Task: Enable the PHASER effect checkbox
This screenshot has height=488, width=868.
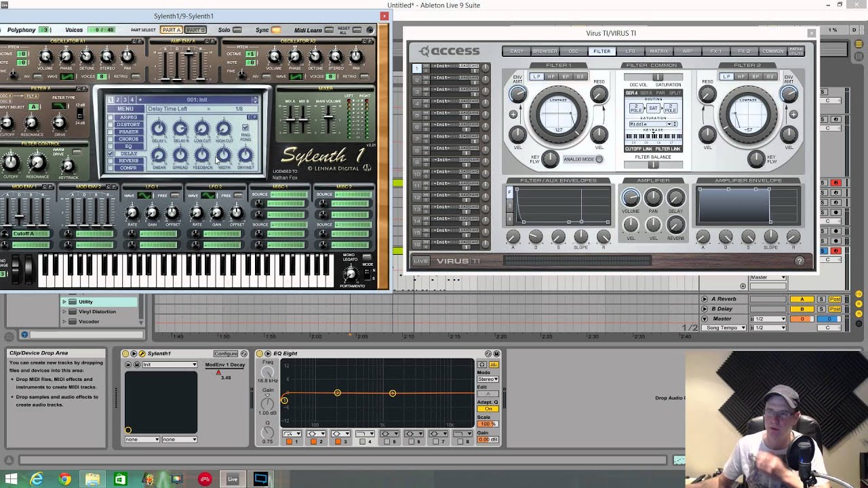Action: (x=111, y=132)
